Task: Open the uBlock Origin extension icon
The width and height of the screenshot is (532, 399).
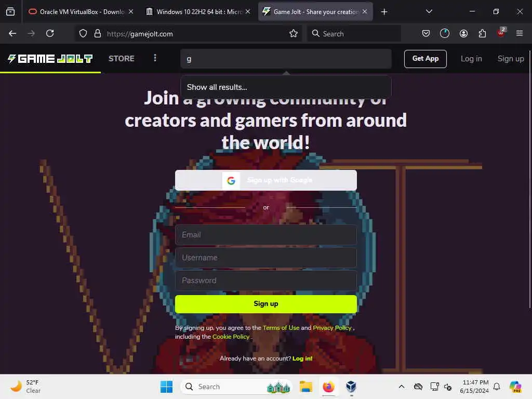Action: [501, 33]
